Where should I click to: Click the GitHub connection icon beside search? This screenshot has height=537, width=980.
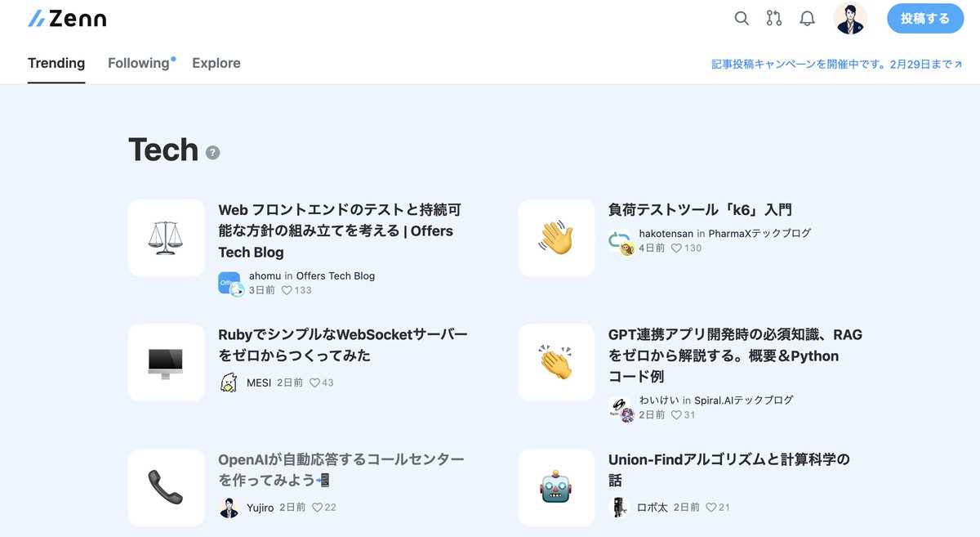tap(773, 18)
